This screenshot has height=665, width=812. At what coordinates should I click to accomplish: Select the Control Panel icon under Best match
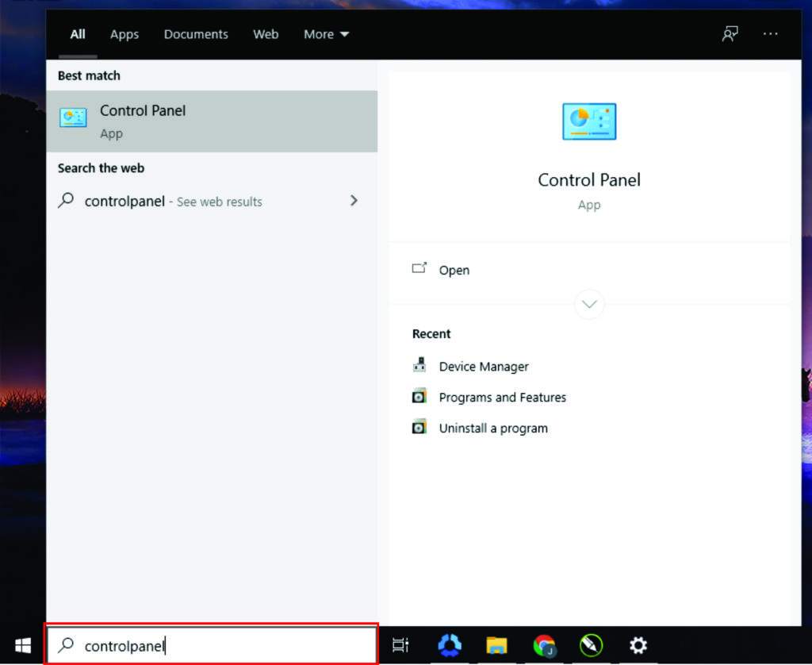pyautogui.click(x=73, y=117)
